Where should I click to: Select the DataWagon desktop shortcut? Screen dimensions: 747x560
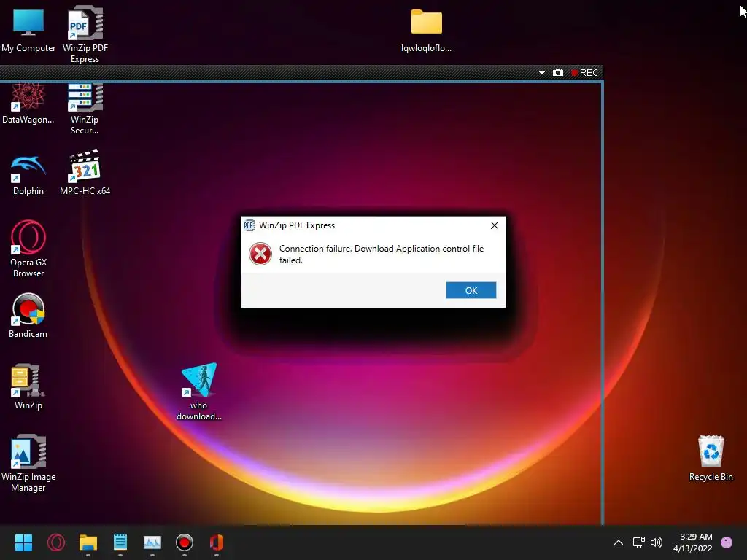click(x=28, y=104)
